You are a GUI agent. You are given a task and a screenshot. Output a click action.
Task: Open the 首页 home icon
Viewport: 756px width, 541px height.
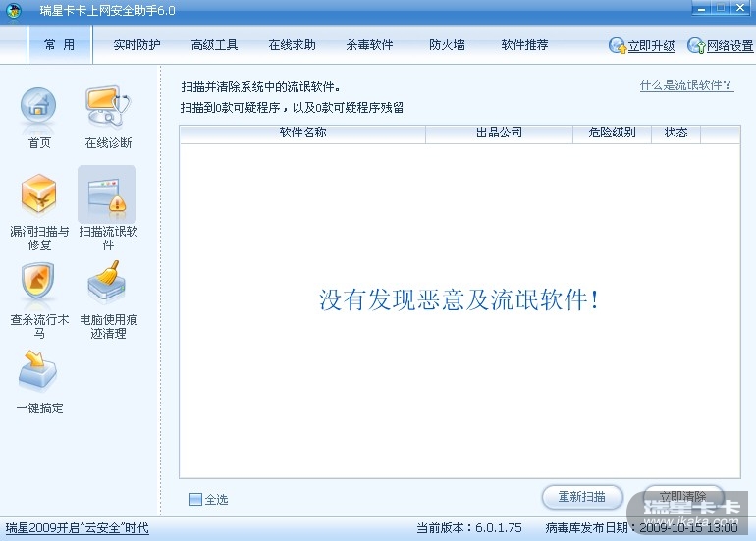38,106
